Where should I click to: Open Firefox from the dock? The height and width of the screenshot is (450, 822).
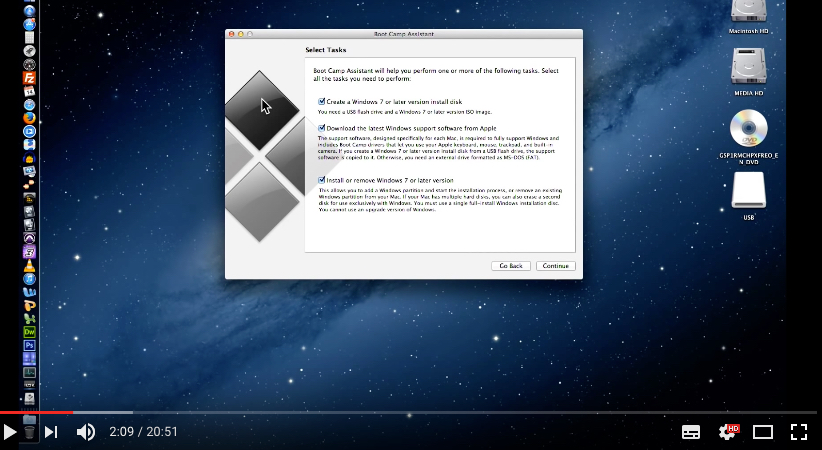click(x=29, y=118)
